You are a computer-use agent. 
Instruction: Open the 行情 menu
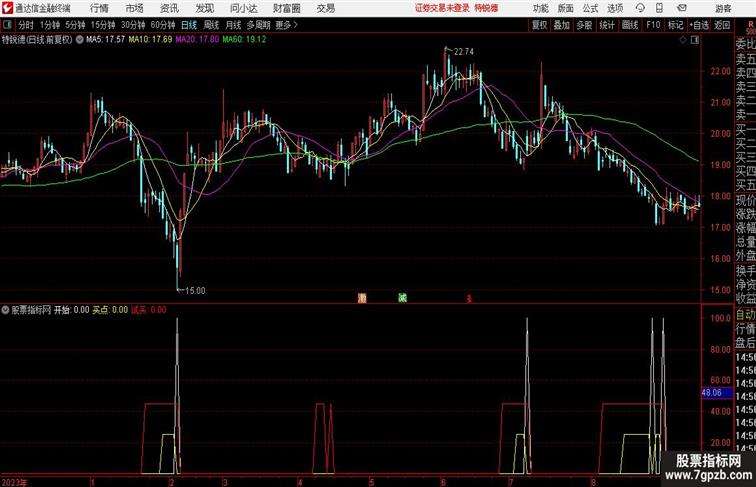pos(99,8)
